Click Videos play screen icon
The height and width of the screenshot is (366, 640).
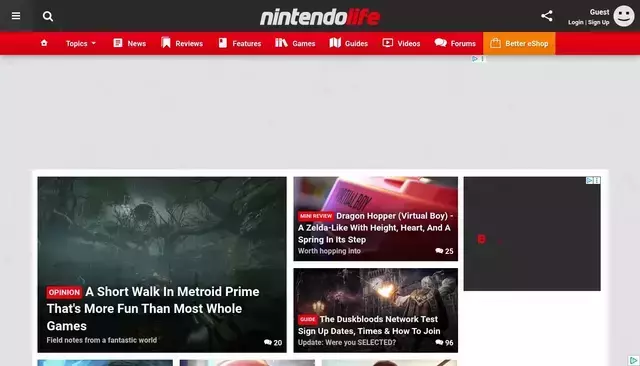pos(387,43)
